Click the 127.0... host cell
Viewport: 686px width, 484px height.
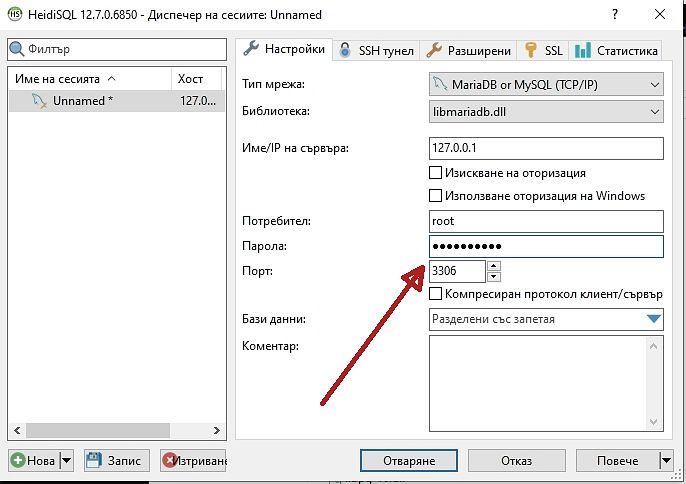tap(198, 101)
